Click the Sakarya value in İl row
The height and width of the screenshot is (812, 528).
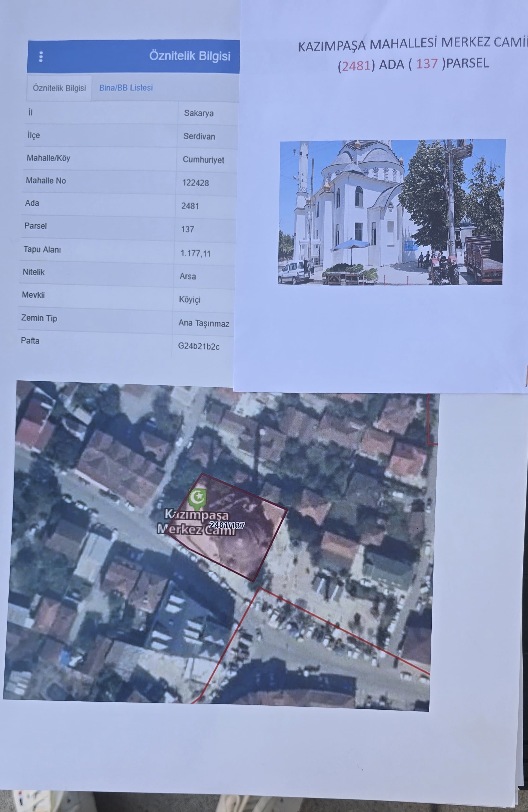click(x=199, y=113)
